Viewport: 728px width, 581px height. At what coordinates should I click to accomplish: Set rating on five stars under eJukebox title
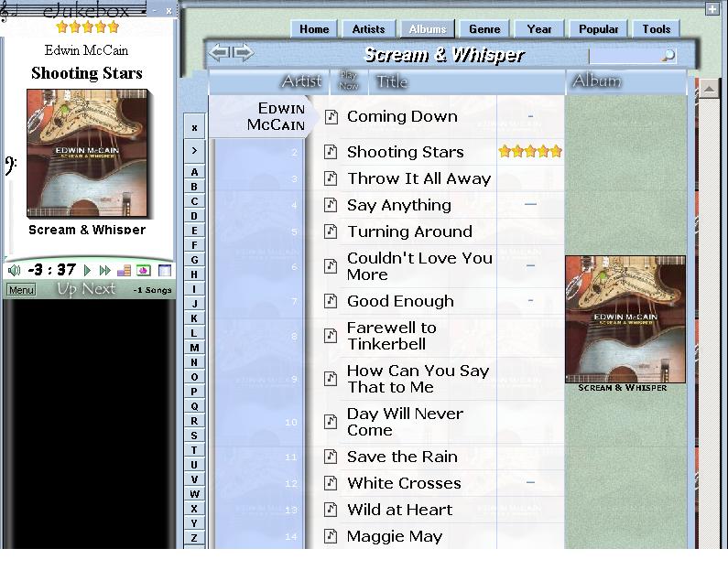(88, 27)
